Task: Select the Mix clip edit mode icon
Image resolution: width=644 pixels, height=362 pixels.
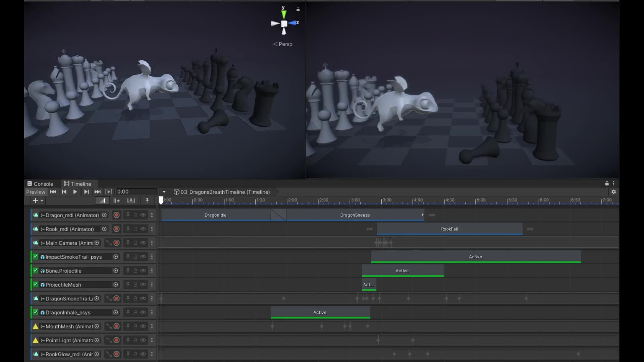Action: click(x=102, y=200)
